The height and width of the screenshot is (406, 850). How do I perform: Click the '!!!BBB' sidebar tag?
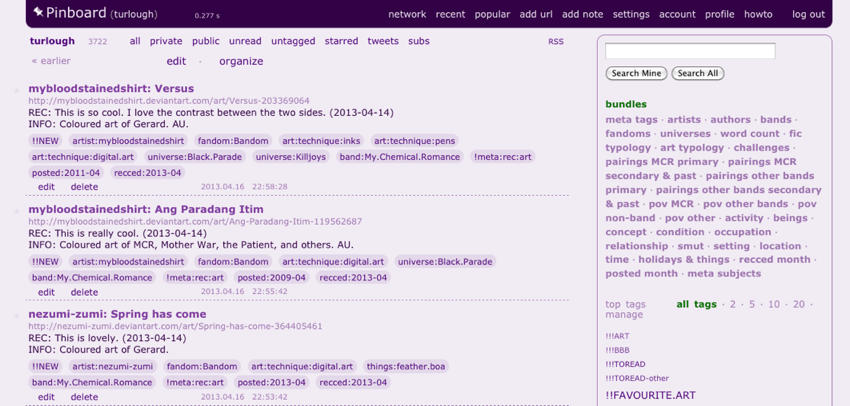(617, 350)
